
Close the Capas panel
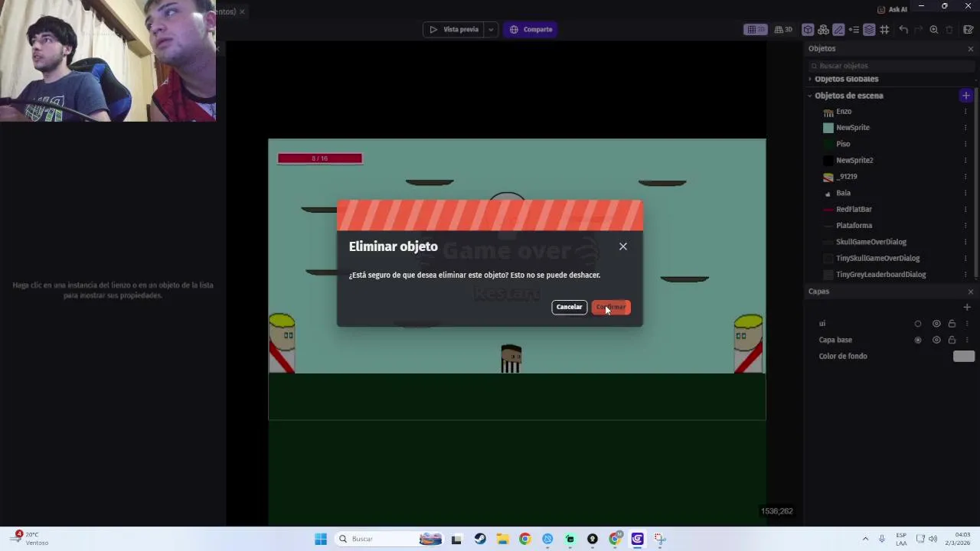click(x=971, y=292)
